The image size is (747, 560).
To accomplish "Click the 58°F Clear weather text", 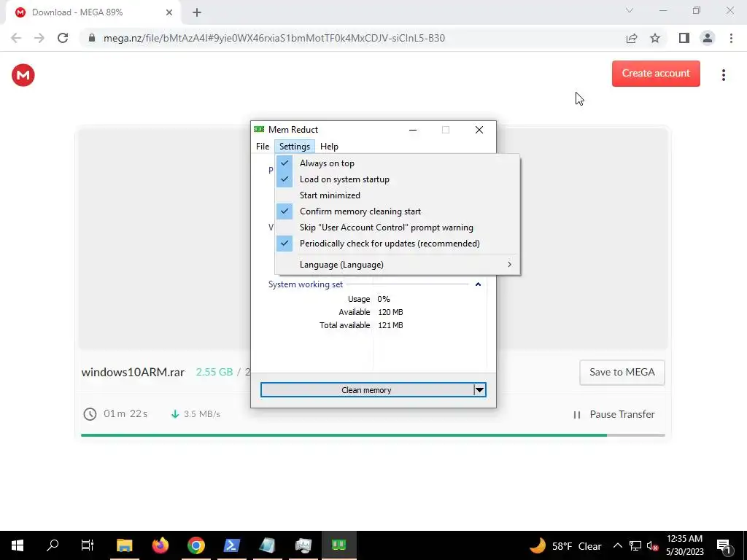I will (x=577, y=546).
